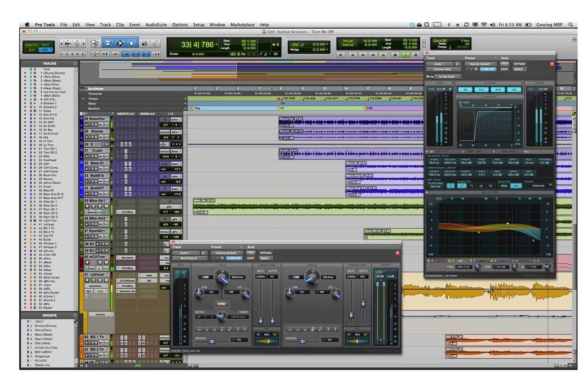Screen dimensions: 588x389
Task: Toggle LINK in the L Delay section
Action: [205, 276]
